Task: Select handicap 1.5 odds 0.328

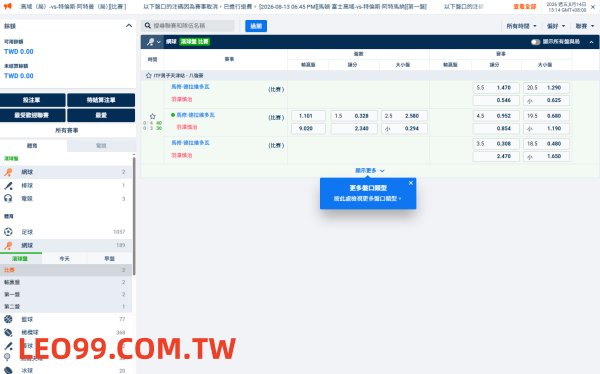Action: click(x=354, y=116)
